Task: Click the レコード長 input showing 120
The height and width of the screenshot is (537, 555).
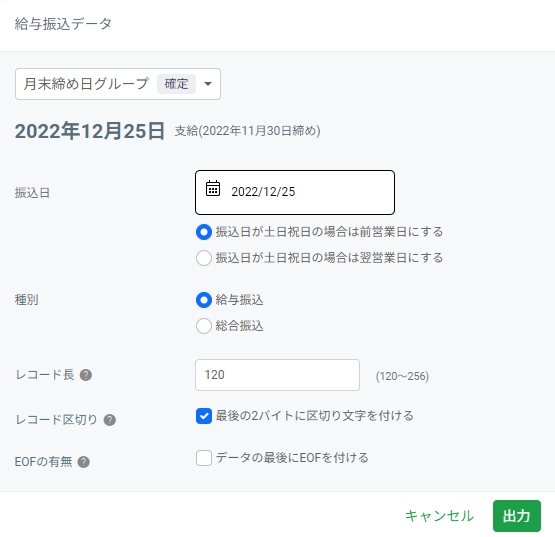Action: coord(278,375)
